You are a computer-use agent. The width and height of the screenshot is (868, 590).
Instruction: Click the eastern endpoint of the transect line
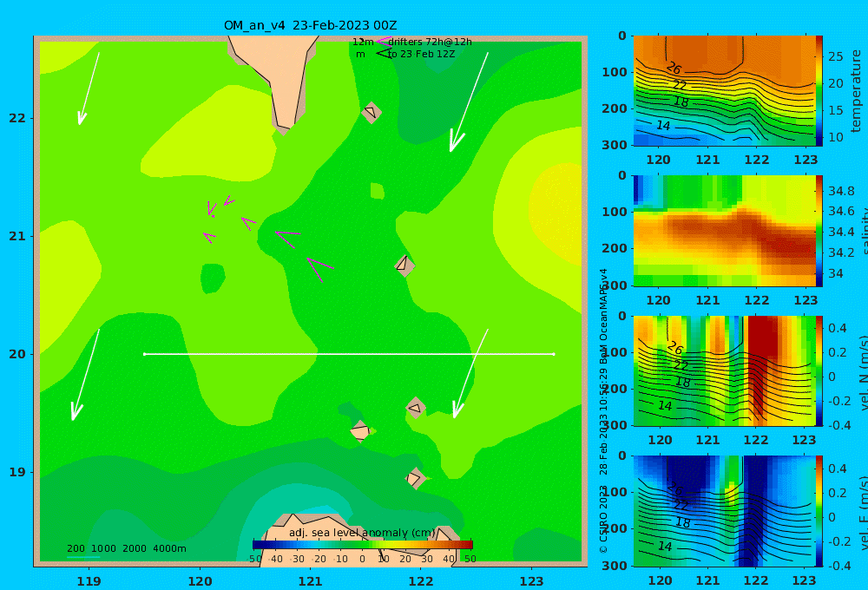554,354
